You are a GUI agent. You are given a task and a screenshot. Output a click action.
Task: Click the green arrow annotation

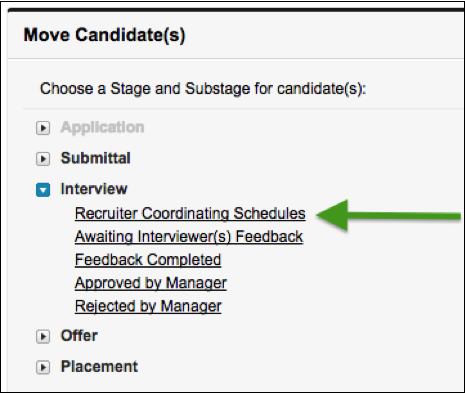coord(388,216)
